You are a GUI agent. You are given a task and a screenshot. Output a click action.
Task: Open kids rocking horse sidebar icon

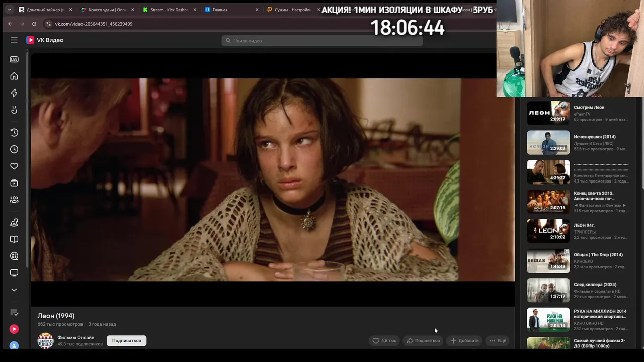pos(14,223)
